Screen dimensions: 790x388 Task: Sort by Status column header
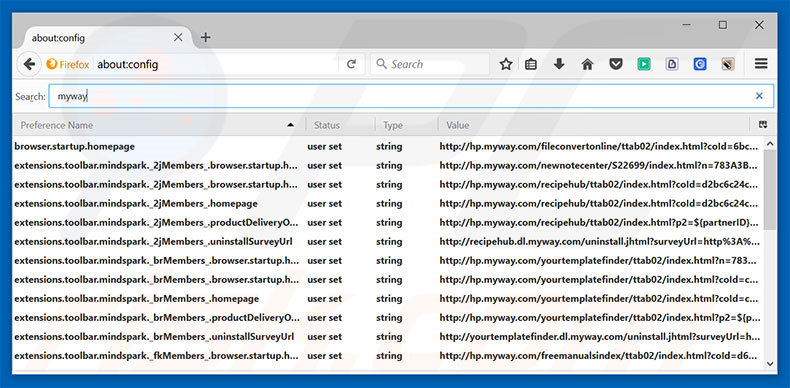point(341,125)
